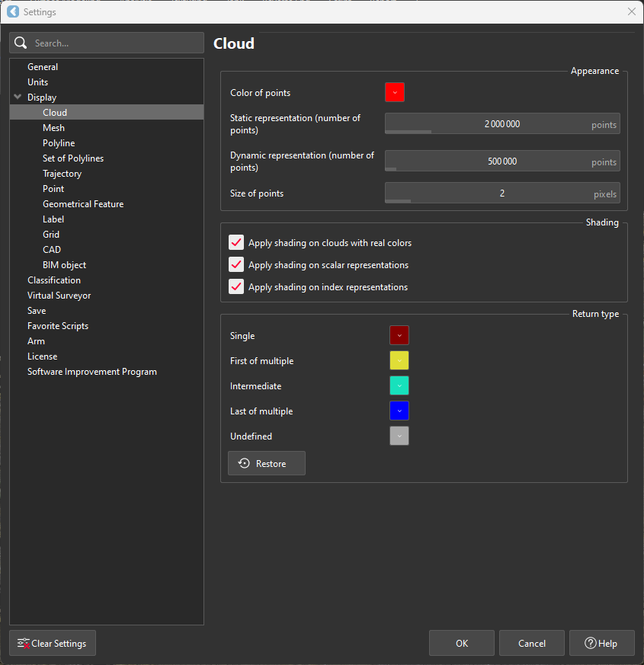Uncheck Apply shading on scalar representations
Screen dimensions: 644x665
tap(236, 265)
